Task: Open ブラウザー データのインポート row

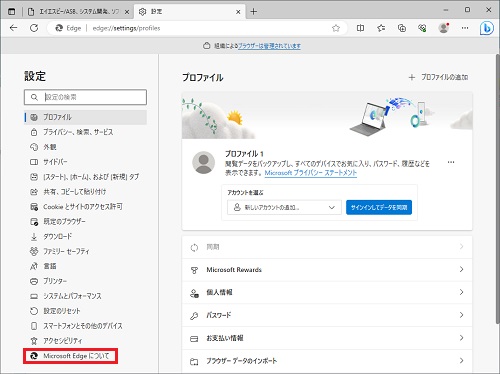Action: (327, 361)
